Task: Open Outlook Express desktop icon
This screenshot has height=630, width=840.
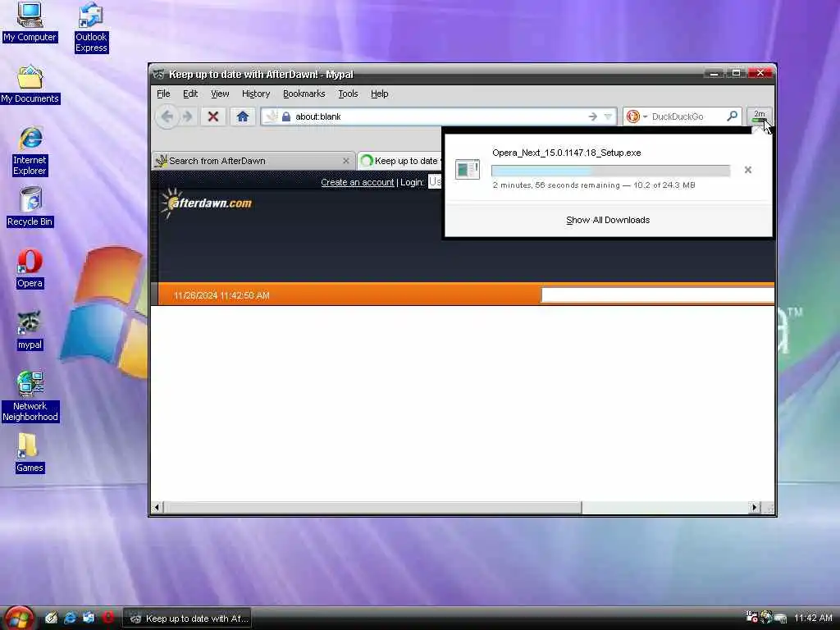Action: [90, 27]
